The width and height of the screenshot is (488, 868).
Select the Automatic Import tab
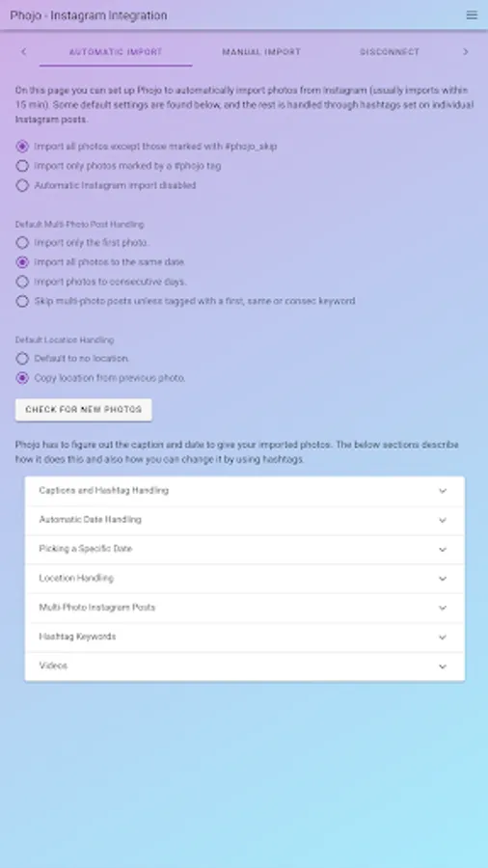116,52
